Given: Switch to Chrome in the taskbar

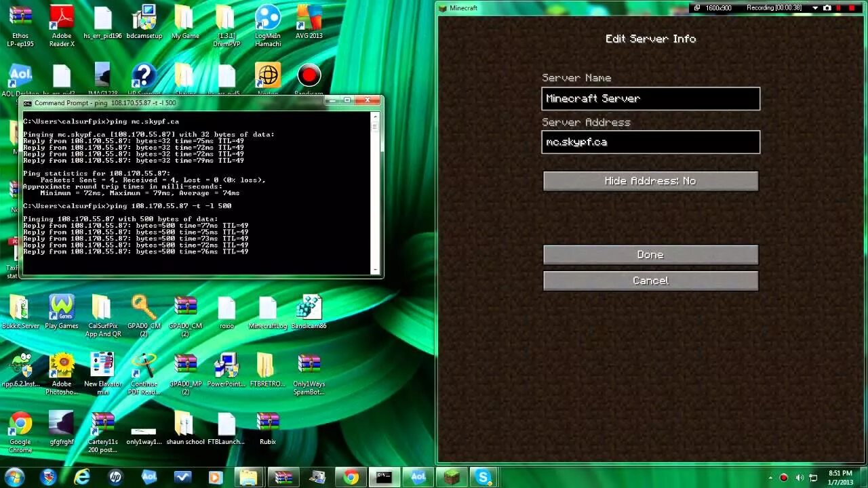Looking at the screenshot, I should coord(351,477).
